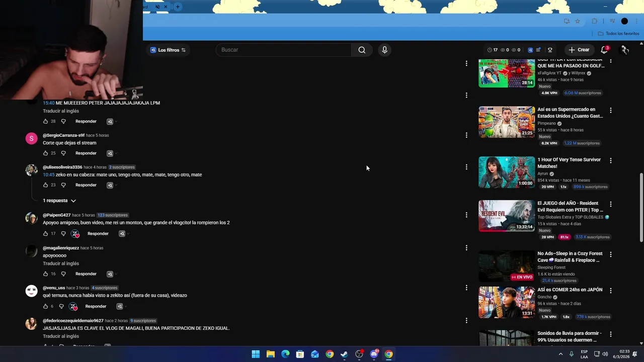Open the Windows Start menu

point(256,354)
